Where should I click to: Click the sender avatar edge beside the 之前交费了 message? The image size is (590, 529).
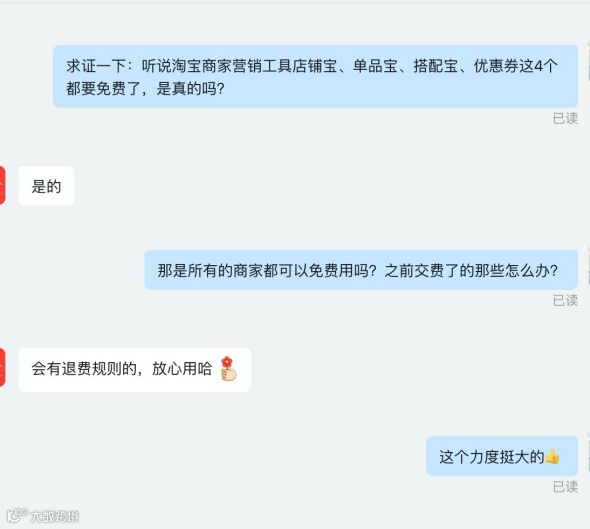tap(588, 265)
